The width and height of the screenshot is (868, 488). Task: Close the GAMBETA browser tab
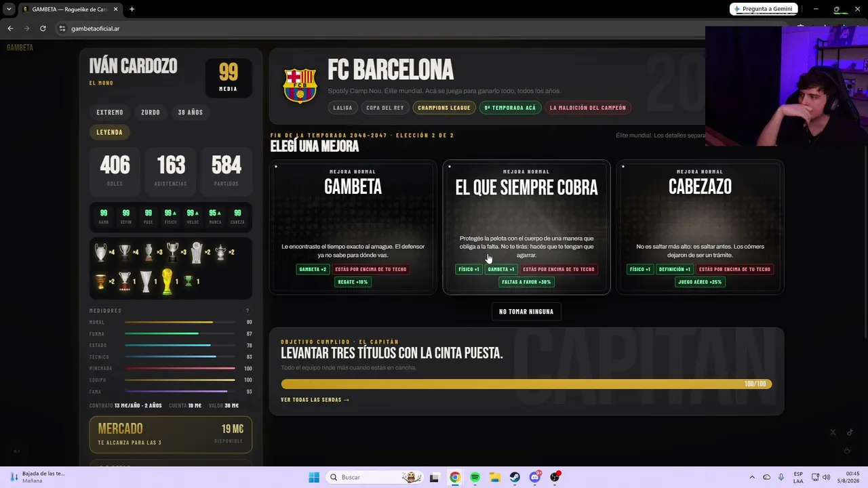[116, 9]
